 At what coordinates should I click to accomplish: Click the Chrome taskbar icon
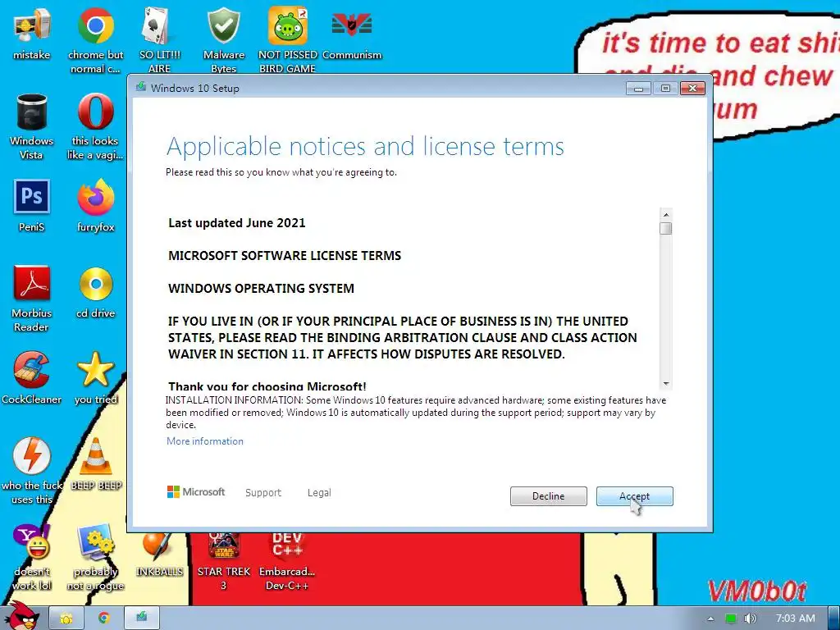coord(104,618)
